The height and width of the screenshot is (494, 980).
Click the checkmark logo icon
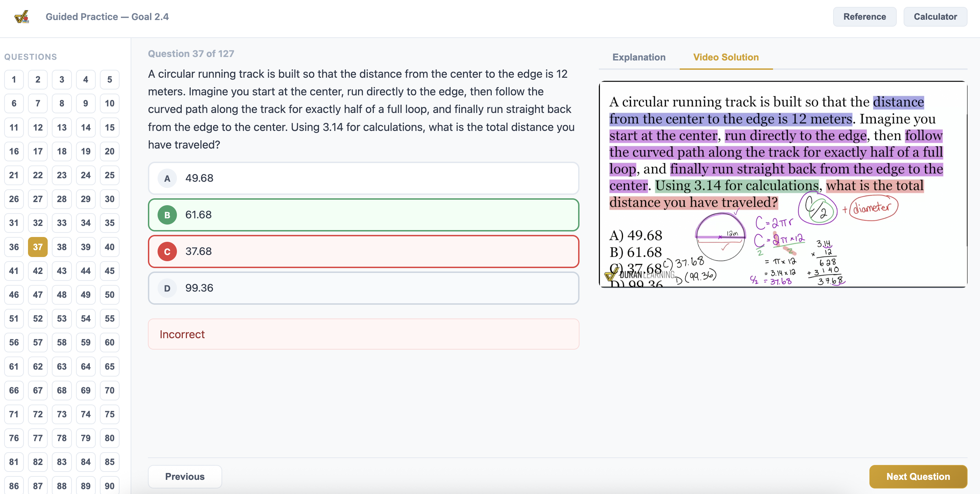22,17
